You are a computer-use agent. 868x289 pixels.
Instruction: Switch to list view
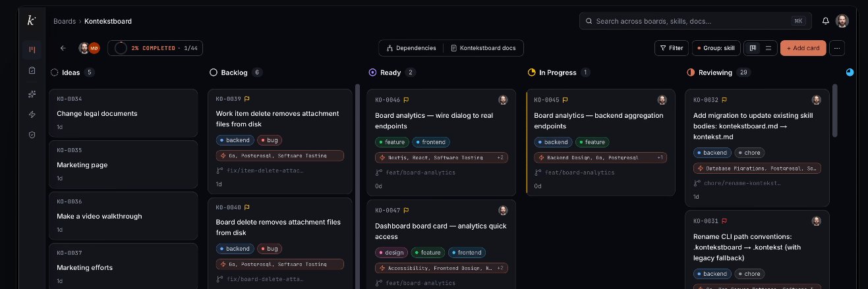(x=768, y=48)
